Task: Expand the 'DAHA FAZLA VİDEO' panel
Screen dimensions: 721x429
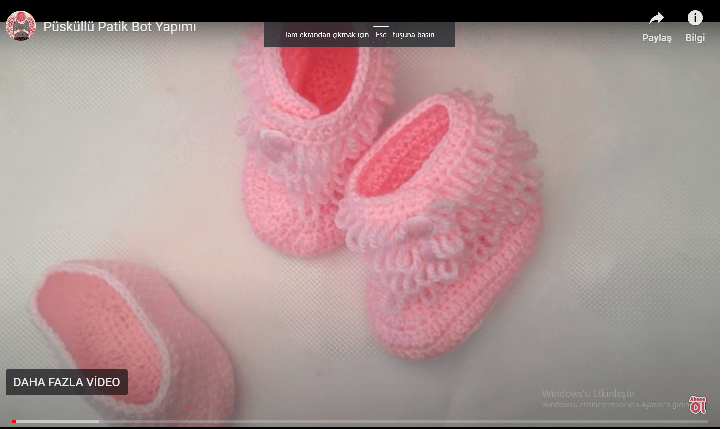Action: click(67, 382)
